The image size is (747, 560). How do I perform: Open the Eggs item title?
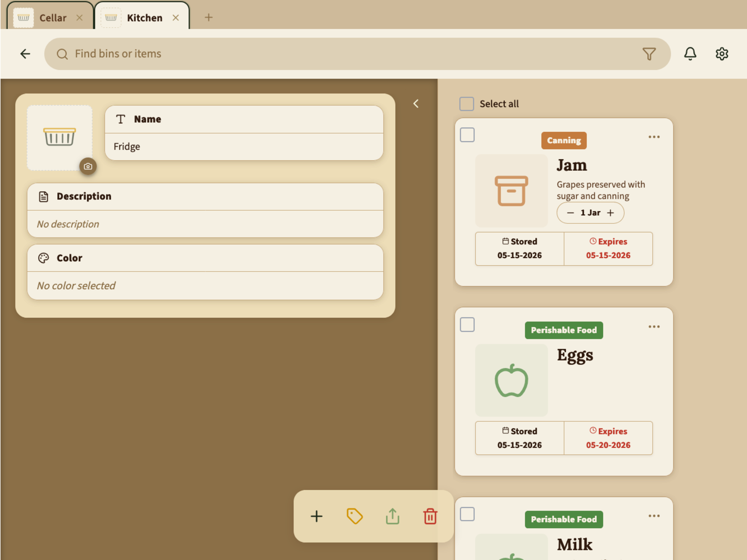(x=575, y=355)
